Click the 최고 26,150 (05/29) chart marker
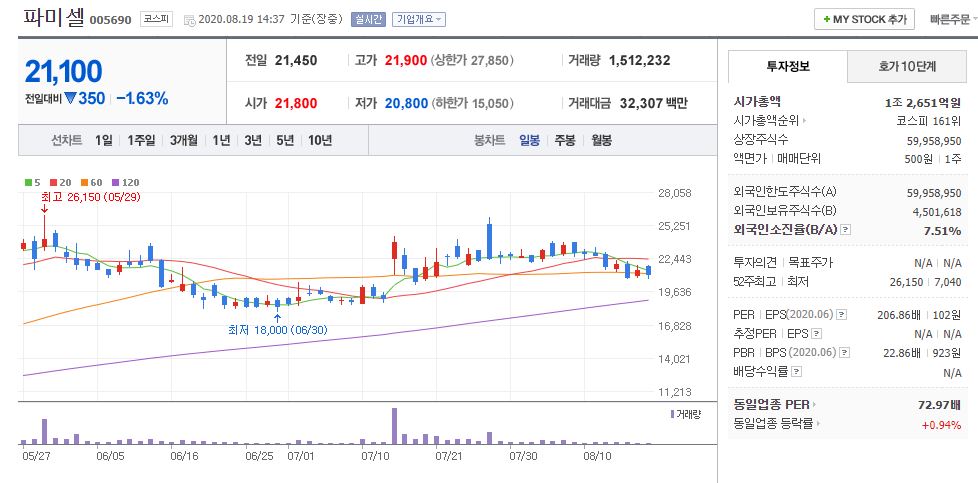Screen dimensions: 978x483 91,197
